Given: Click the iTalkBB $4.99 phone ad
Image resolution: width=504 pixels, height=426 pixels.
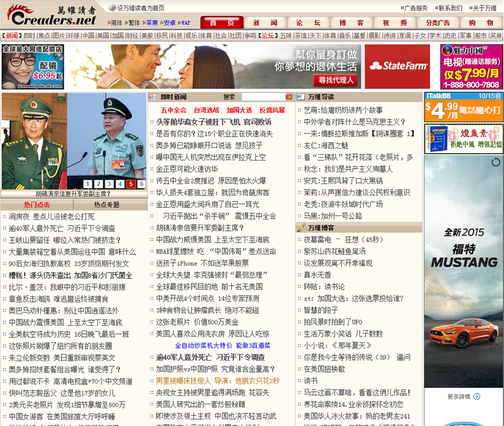Looking at the screenshot, I should [464, 108].
